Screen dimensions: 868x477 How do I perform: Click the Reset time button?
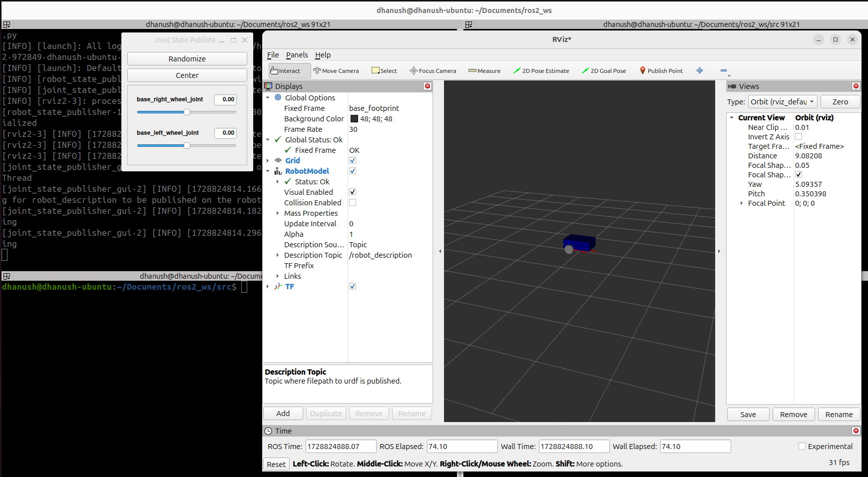pos(276,464)
